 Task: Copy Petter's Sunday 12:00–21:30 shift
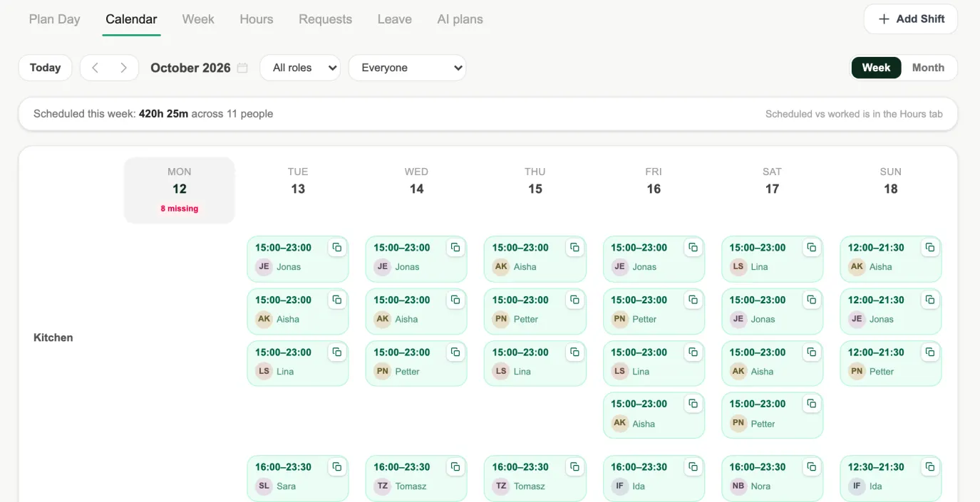tap(930, 352)
